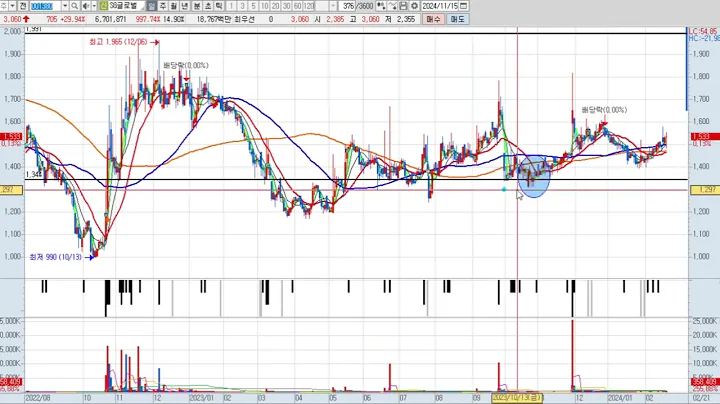
Task: Click the current price 3,060 text
Action: [x=12, y=19]
